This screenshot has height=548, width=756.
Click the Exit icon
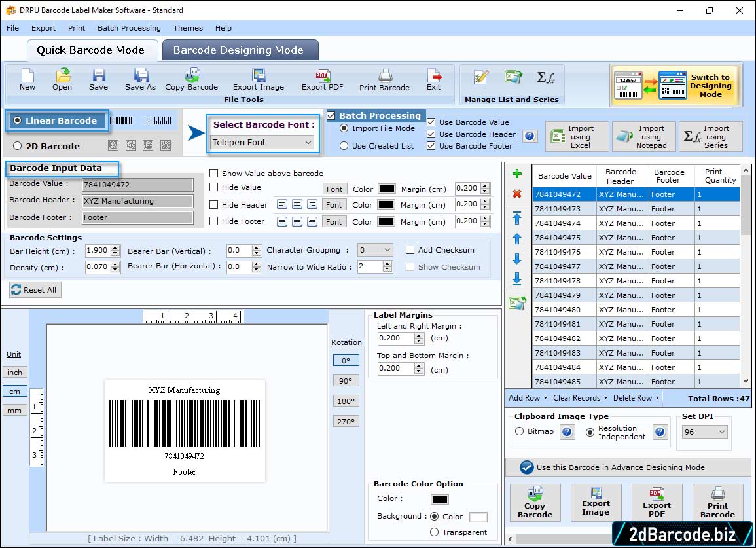pos(433,80)
